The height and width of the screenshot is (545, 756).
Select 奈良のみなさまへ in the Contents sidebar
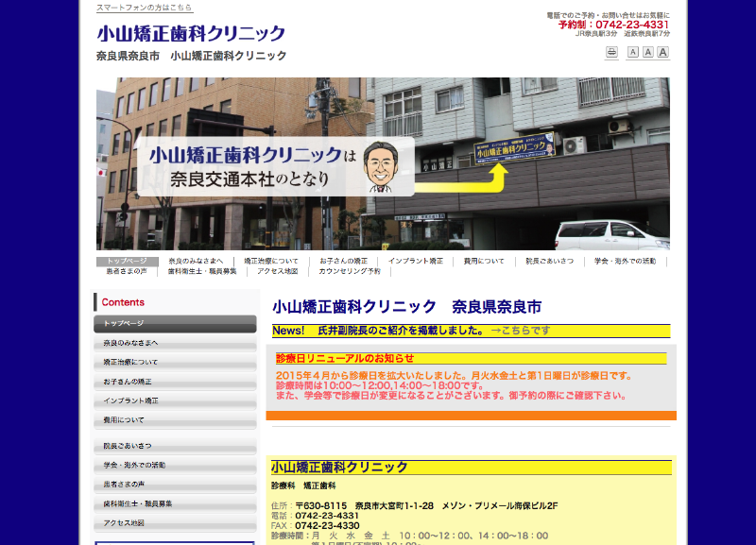point(175,343)
